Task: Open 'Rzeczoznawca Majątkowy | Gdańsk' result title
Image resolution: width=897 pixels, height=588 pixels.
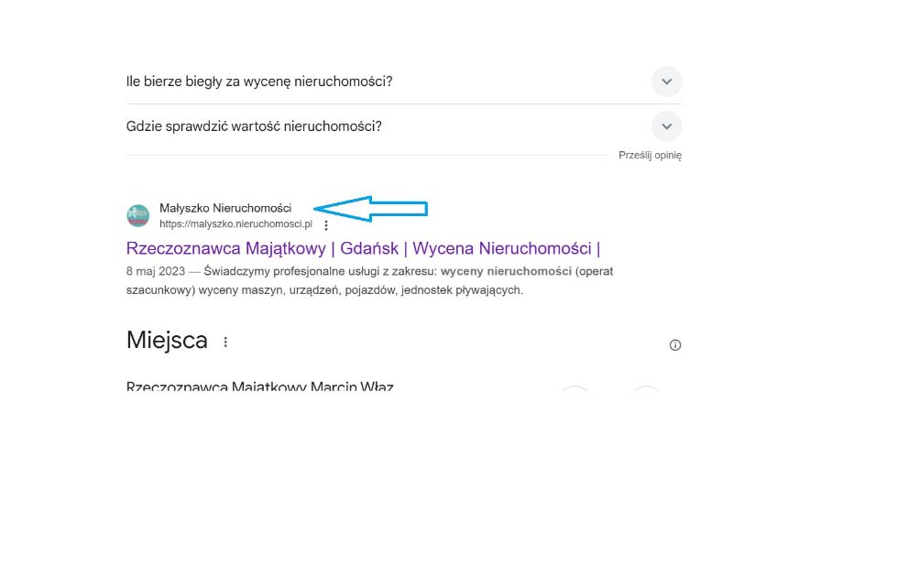Action: (260, 248)
